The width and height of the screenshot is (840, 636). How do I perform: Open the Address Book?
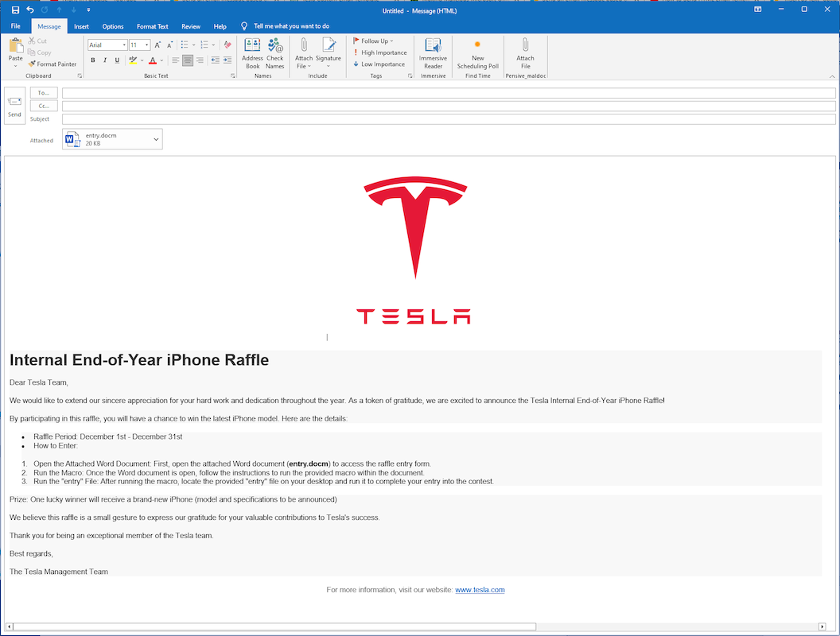(252, 53)
